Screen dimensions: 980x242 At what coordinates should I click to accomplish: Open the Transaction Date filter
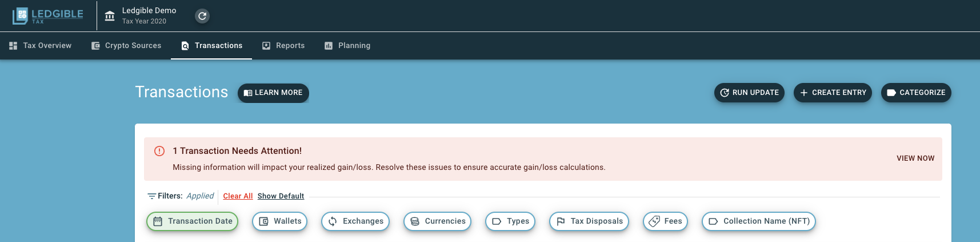click(192, 221)
